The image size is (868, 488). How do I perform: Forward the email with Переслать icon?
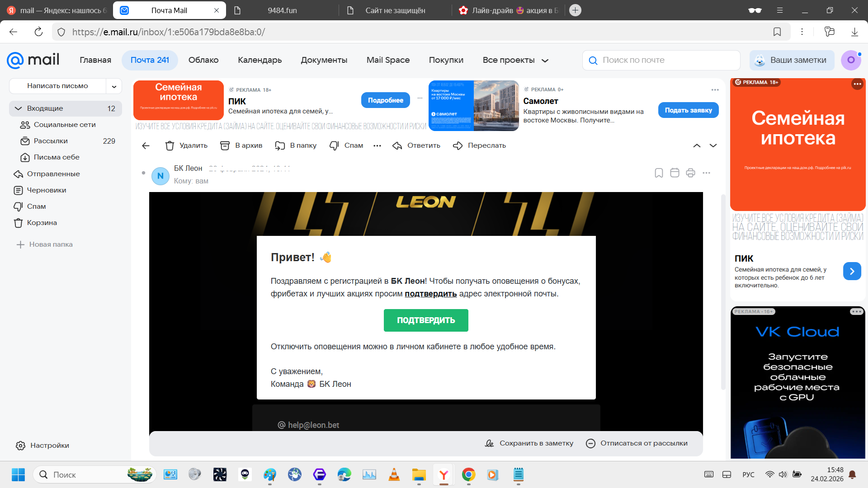[x=458, y=145]
